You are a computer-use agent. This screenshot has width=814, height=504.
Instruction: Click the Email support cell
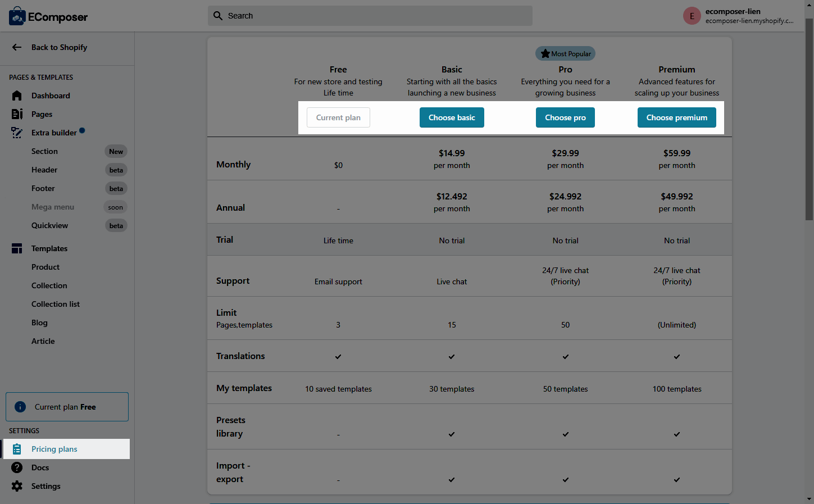pos(338,281)
